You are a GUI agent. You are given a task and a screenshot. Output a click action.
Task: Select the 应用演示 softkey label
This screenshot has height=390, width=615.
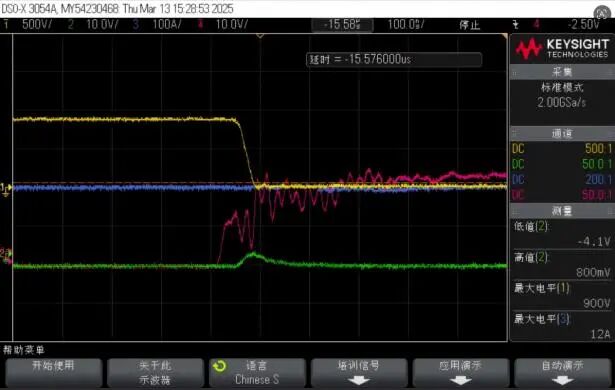click(x=460, y=366)
